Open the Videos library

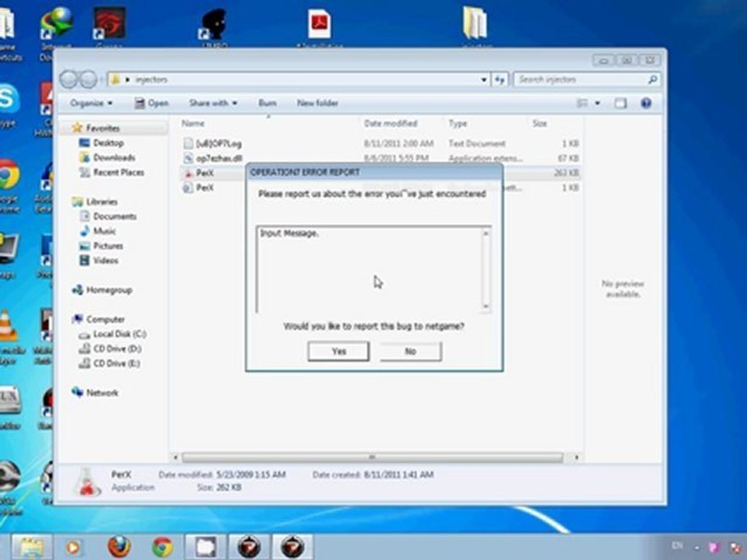(105, 261)
